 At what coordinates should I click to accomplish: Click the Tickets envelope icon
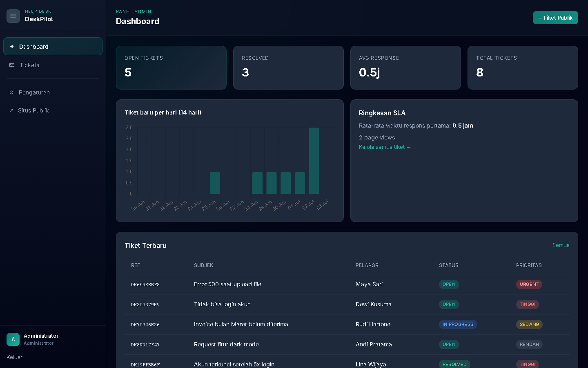click(12, 65)
